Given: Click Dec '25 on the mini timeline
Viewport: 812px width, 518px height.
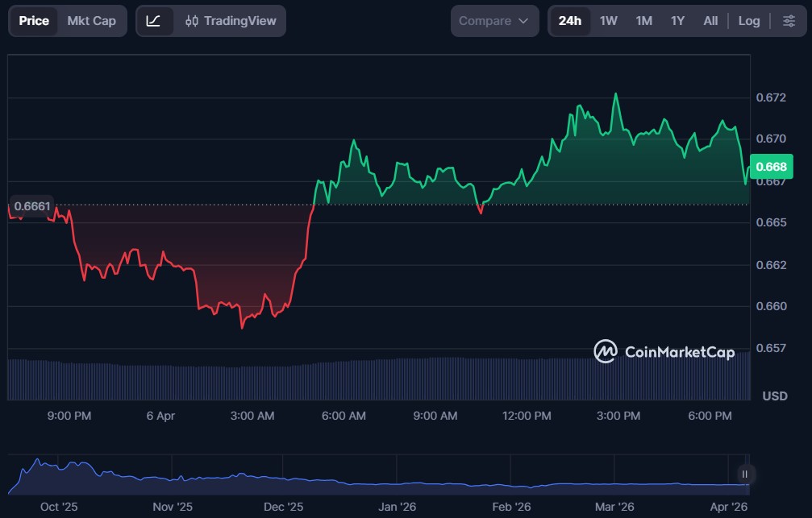Looking at the screenshot, I should [283, 507].
